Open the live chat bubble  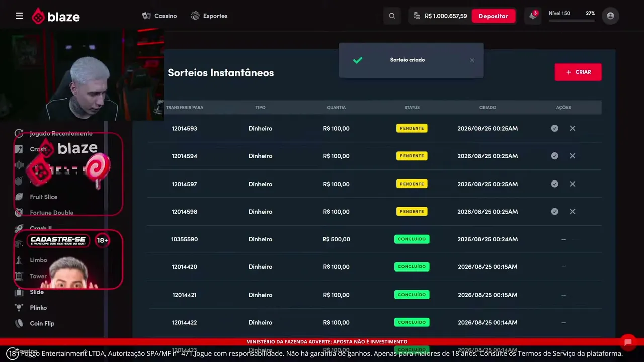click(x=628, y=343)
